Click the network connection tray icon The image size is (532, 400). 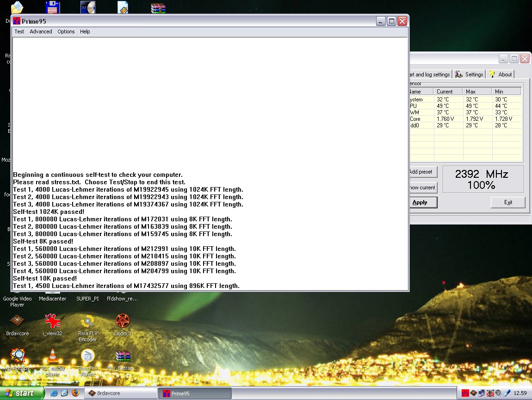pos(482,393)
